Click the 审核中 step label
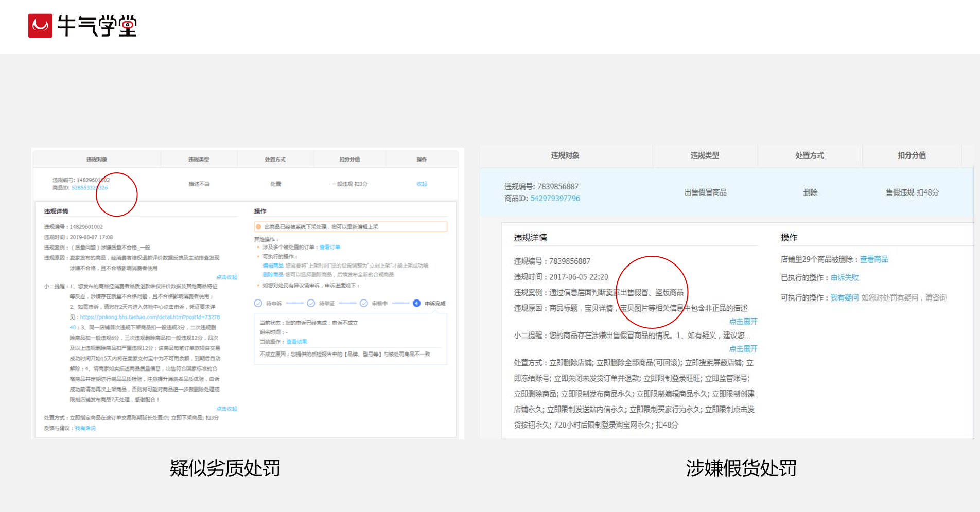 380,304
